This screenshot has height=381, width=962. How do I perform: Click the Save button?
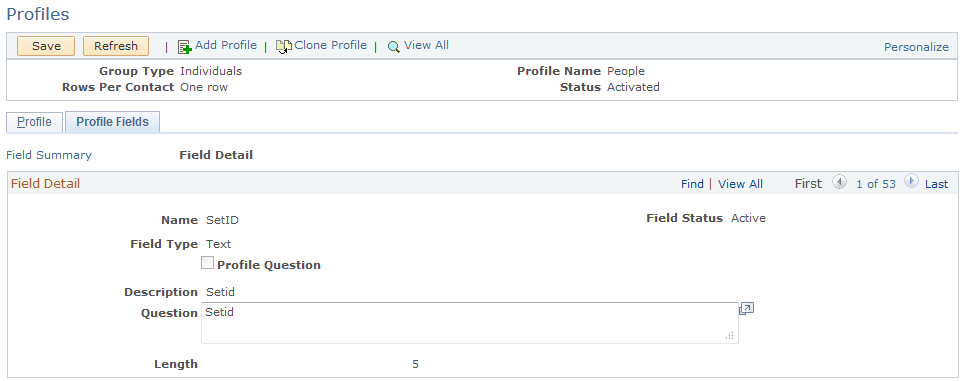46,46
